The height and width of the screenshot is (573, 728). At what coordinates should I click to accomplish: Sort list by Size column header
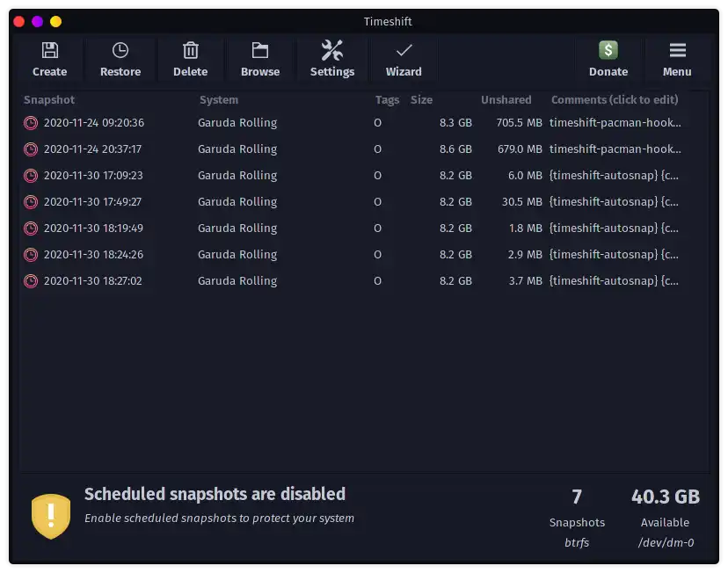421,100
